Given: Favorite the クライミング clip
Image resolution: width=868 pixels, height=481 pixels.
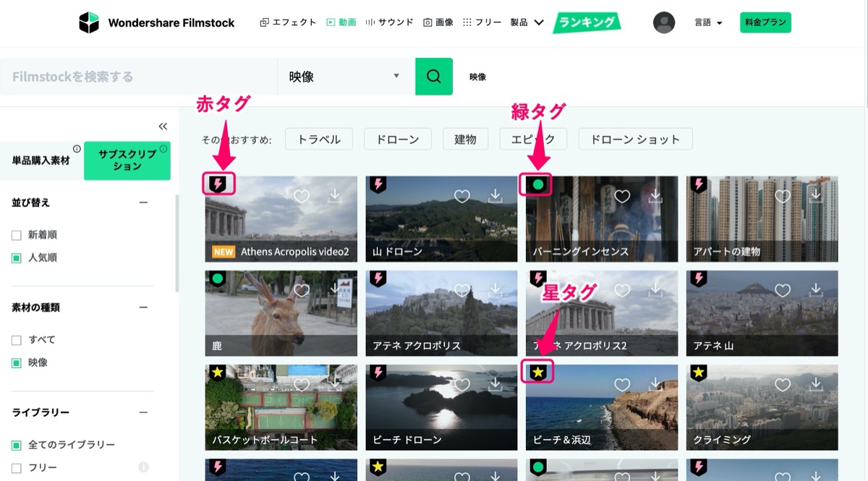Looking at the screenshot, I should (x=783, y=384).
